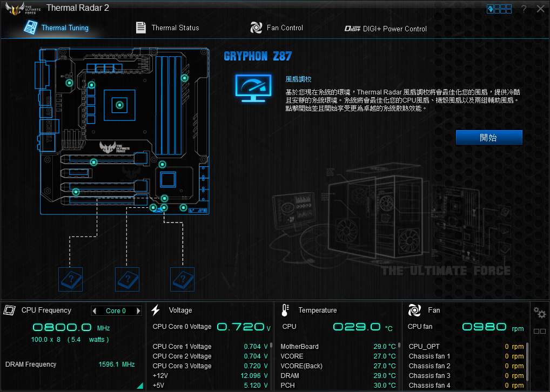
Task: Open the Thermal Tuning tab
Action: 57,28
